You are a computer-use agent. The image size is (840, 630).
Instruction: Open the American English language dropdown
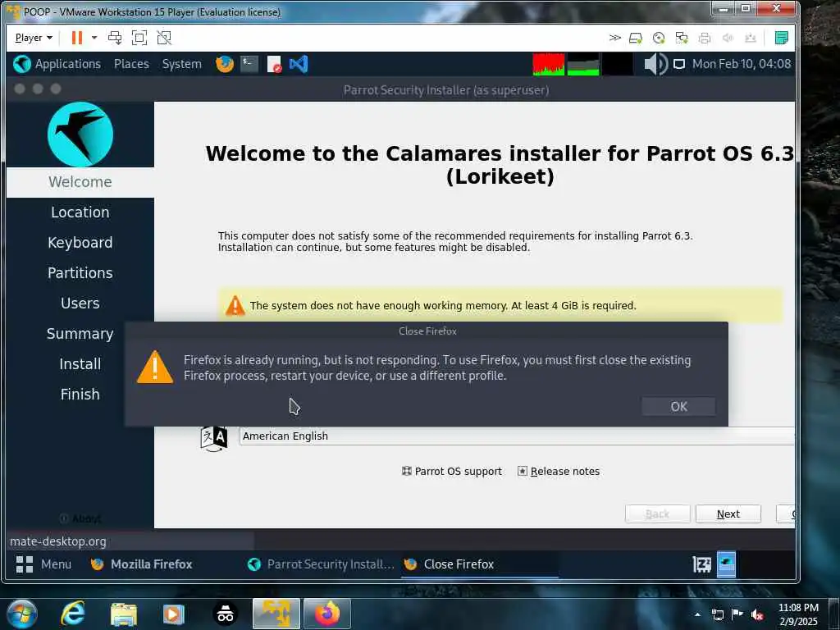point(517,436)
